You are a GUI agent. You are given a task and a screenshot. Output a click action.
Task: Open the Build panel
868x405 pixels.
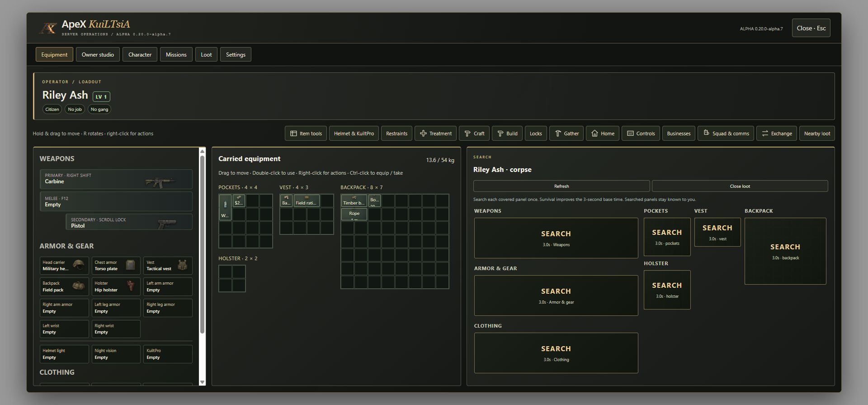pyautogui.click(x=507, y=133)
